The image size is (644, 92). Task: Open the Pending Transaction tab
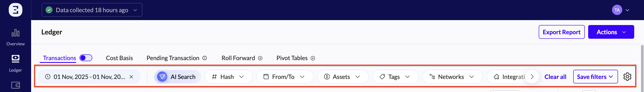click(173, 58)
